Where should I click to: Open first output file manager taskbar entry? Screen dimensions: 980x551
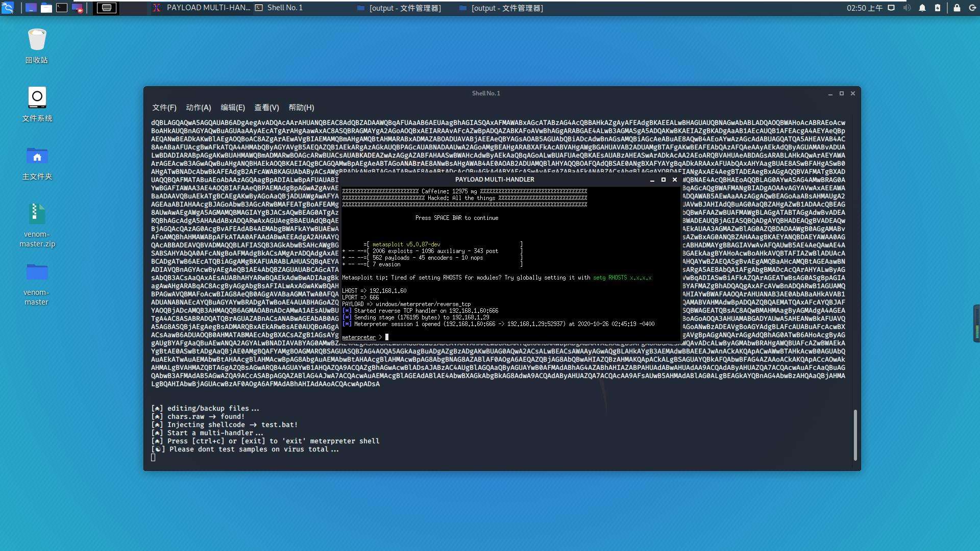pyautogui.click(x=399, y=8)
